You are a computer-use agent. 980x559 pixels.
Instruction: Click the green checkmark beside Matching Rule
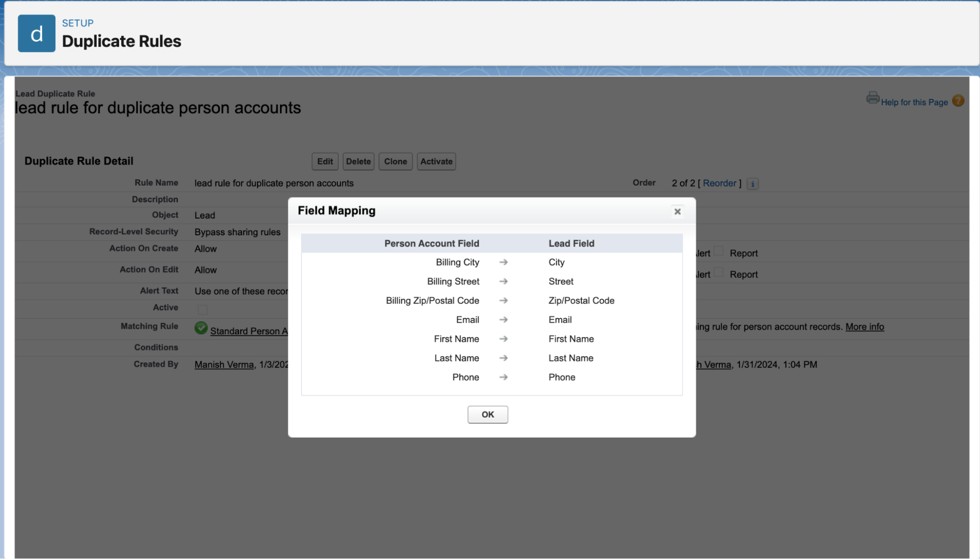tap(201, 328)
